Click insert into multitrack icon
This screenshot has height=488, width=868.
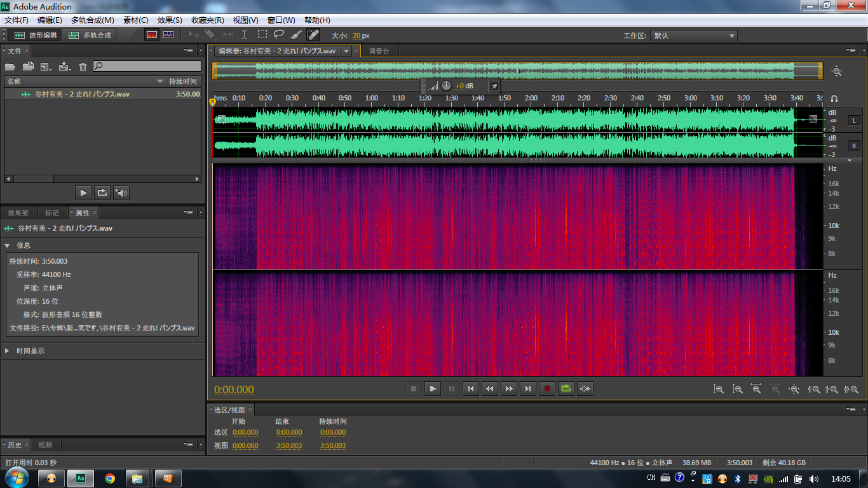coord(64,66)
